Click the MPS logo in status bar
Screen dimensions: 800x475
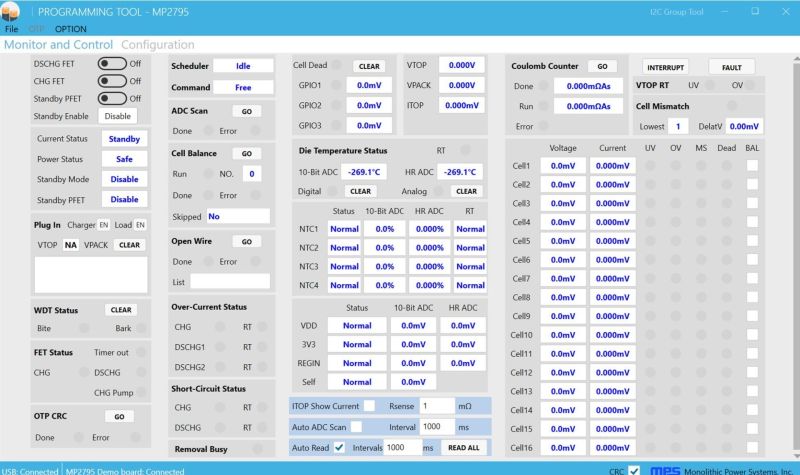coord(665,471)
